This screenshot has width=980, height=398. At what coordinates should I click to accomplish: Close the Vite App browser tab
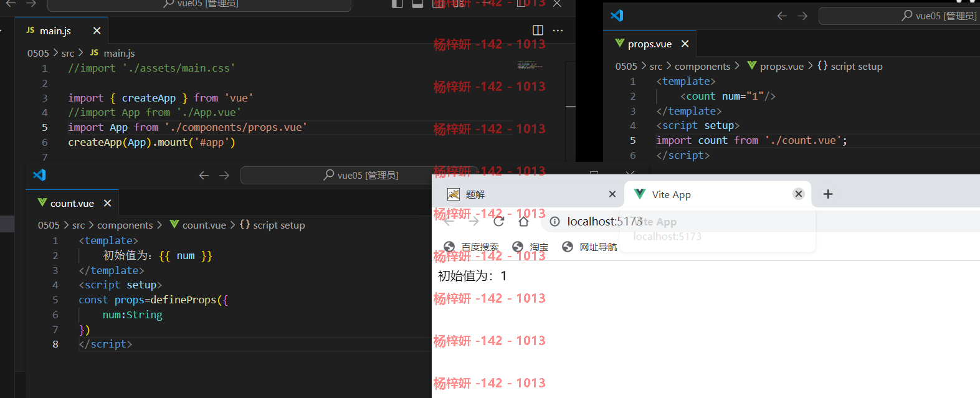coord(799,194)
